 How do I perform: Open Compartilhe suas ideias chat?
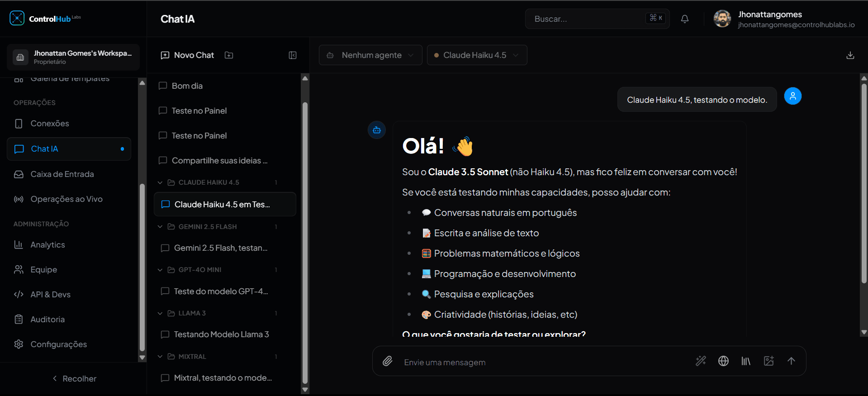pyautogui.click(x=225, y=161)
